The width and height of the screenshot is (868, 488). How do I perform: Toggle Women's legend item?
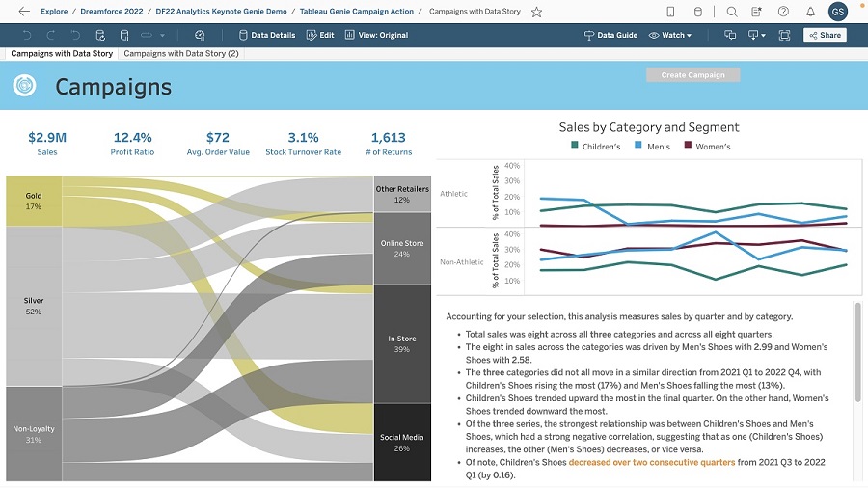707,147
